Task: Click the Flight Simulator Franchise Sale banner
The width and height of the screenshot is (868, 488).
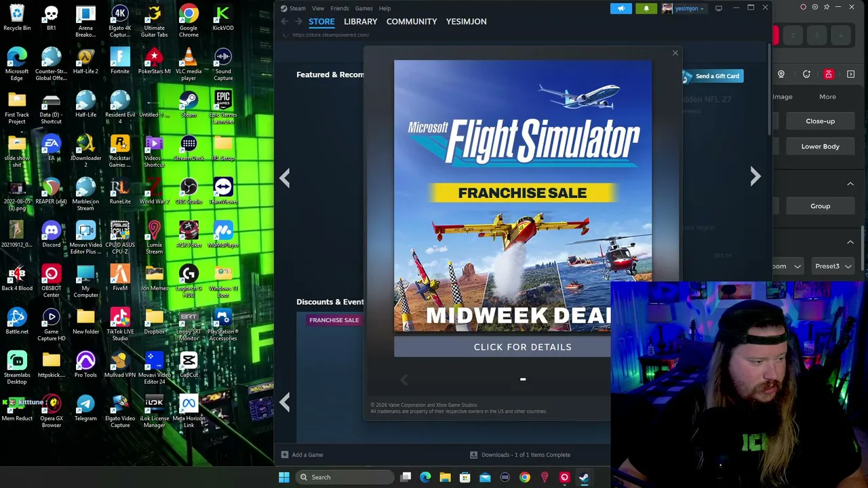Action: [x=522, y=195]
